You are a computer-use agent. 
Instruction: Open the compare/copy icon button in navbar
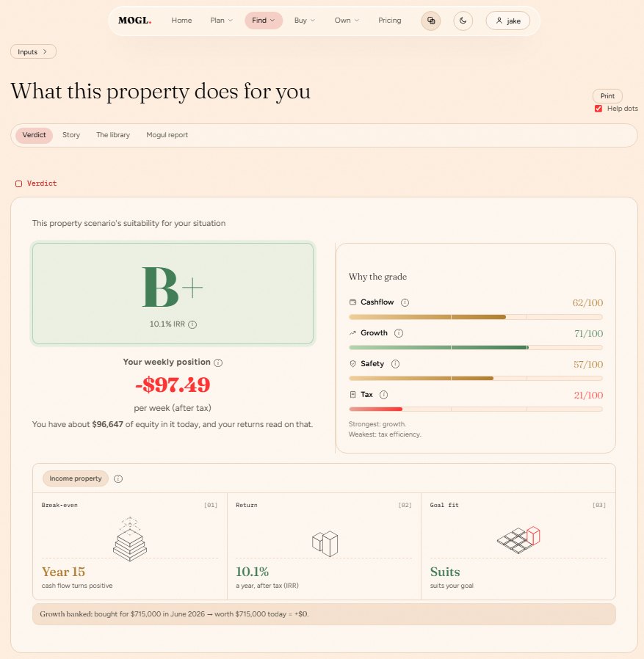(431, 21)
